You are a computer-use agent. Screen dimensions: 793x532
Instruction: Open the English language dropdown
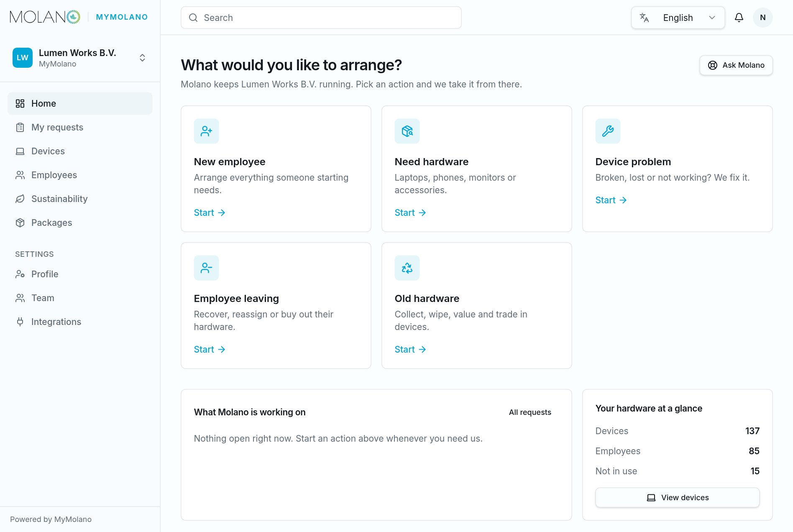click(x=678, y=18)
